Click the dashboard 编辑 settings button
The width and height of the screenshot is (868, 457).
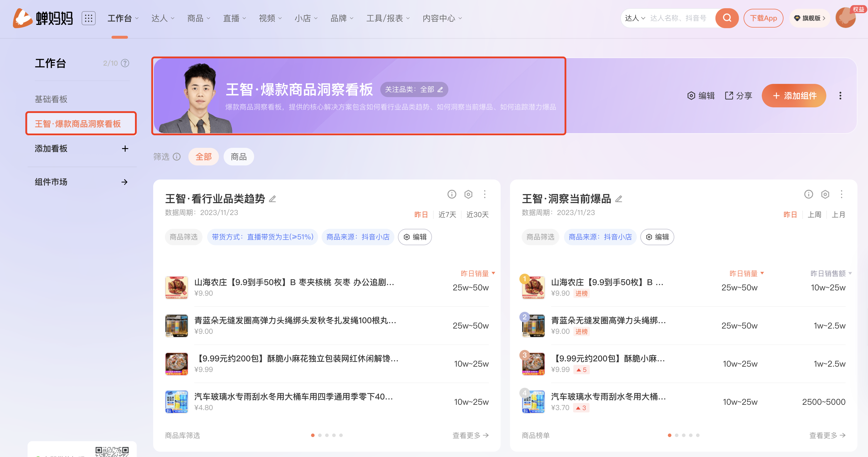[701, 96]
